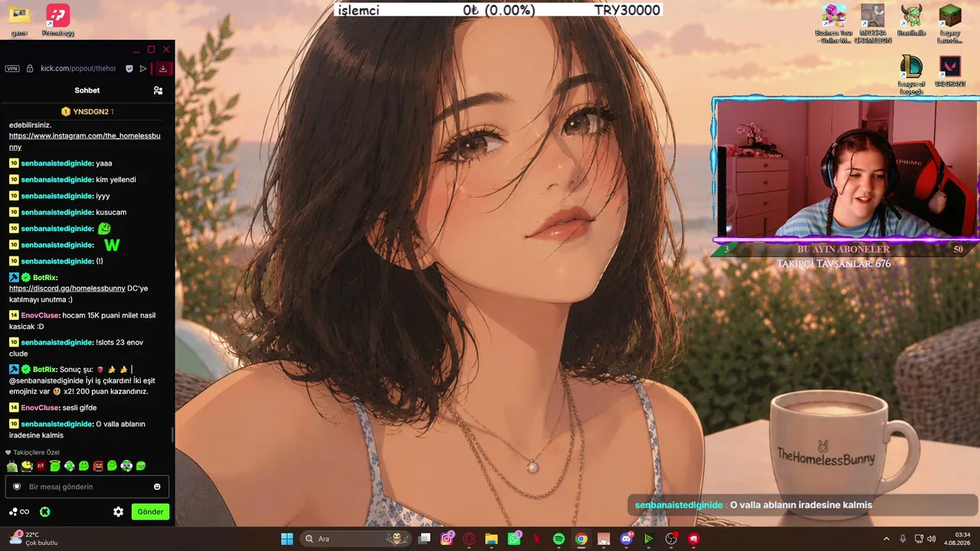
Task: Click the large green W emote in chat
Action: [x=112, y=245]
